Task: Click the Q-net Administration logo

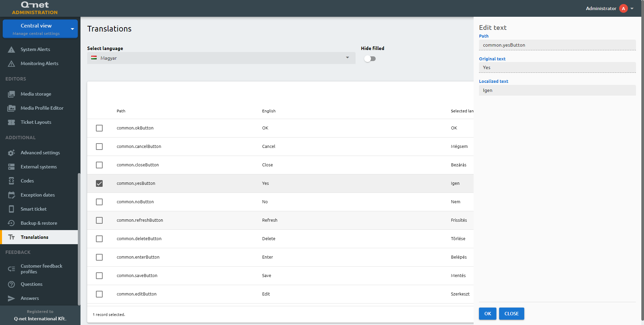Action: [35, 8]
